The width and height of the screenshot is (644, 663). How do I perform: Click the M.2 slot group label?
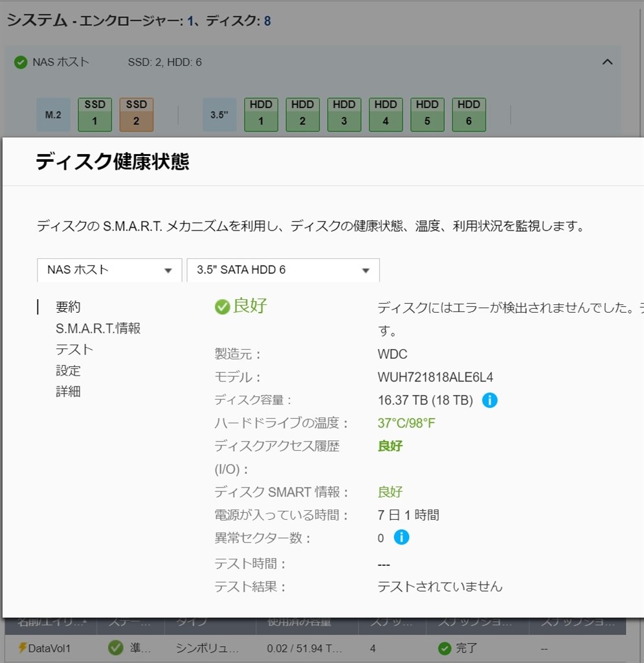[x=53, y=114]
